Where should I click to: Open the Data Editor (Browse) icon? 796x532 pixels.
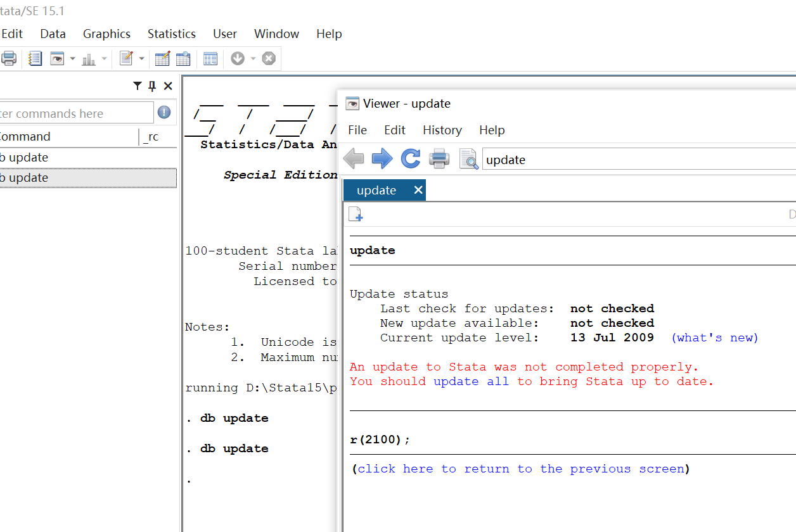click(183, 59)
